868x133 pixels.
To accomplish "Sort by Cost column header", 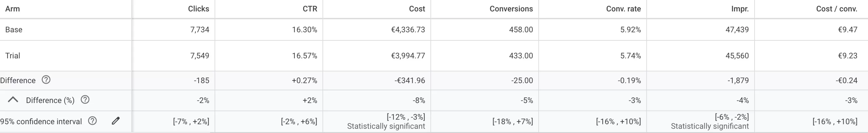I will click(x=417, y=9).
